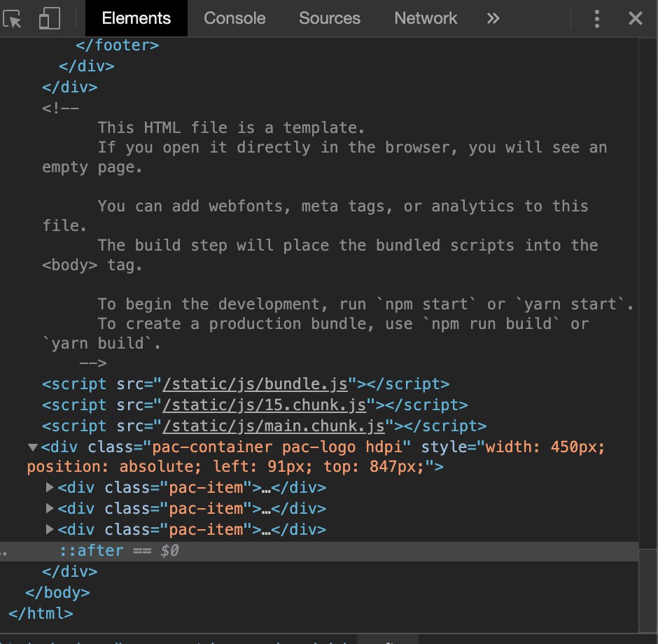
Task: Click the ellipsis beside the ::after row
Action: coord(3,552)
